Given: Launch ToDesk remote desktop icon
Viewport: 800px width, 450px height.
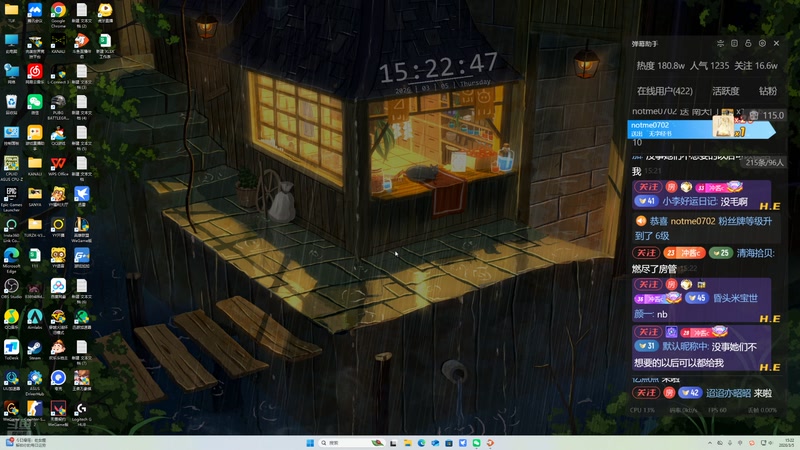Looking at the screenshot, I should tap(11, 350).
